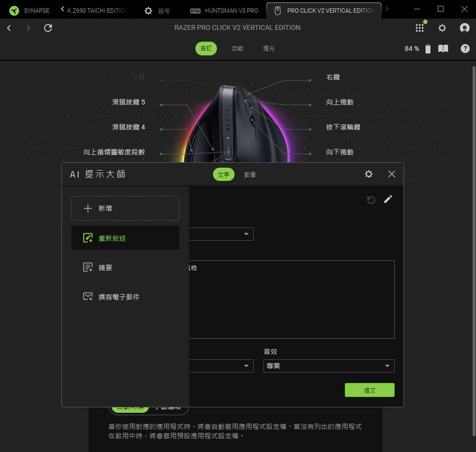Screen dimensions: 476x452
Task: Click the refresh arrow icon
Action: click(x=48, y=28)
